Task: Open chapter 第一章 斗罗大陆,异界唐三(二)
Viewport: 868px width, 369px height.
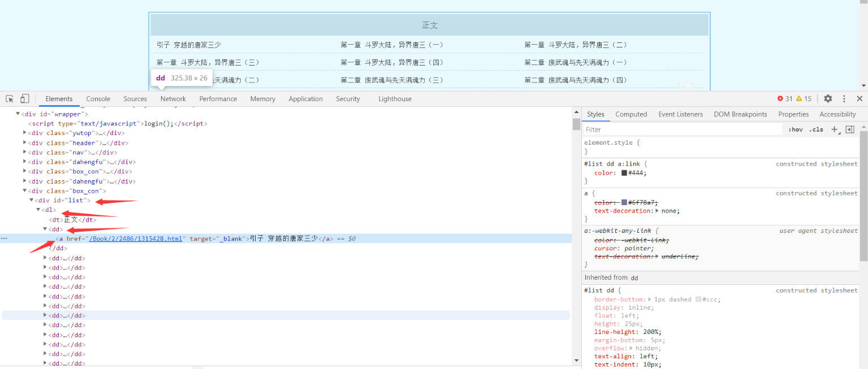Action: (576, 45)
